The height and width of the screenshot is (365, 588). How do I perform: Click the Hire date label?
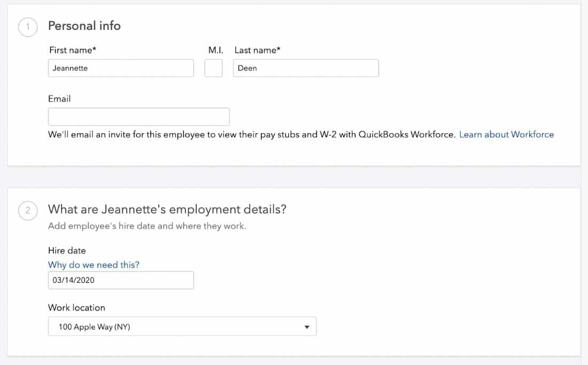[x=67, y=250]
